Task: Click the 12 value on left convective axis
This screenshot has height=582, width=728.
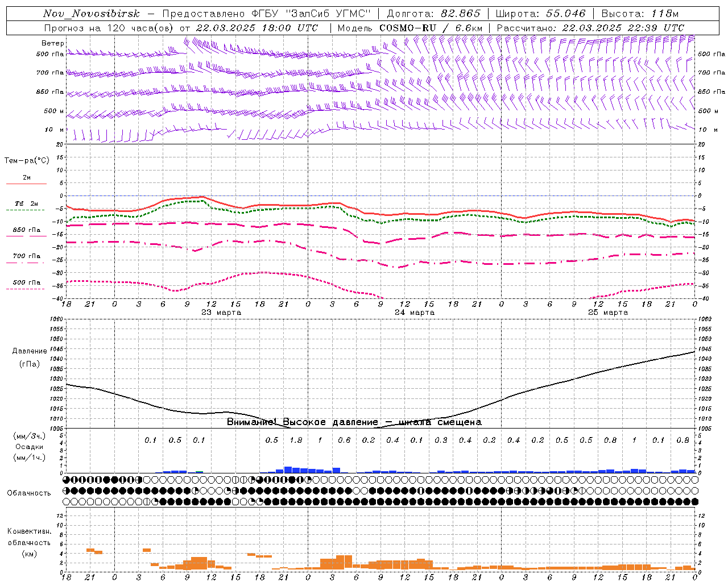Action: 60,516
